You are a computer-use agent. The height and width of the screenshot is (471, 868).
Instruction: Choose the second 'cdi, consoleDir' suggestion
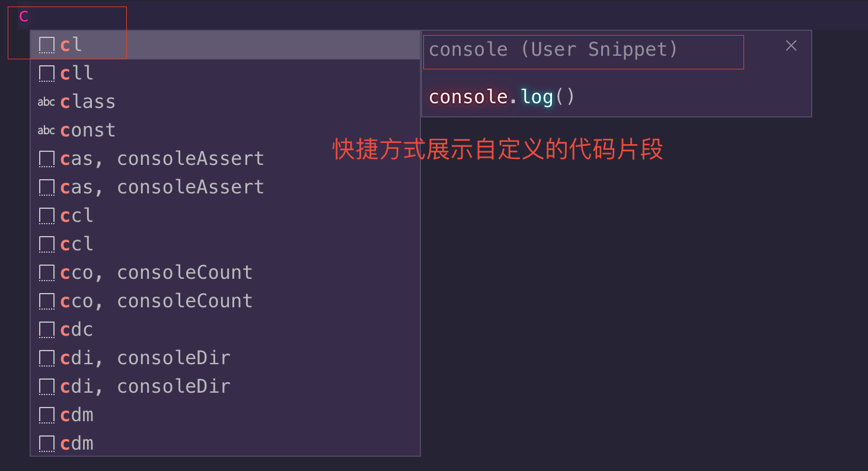click(x=145, y=387)
